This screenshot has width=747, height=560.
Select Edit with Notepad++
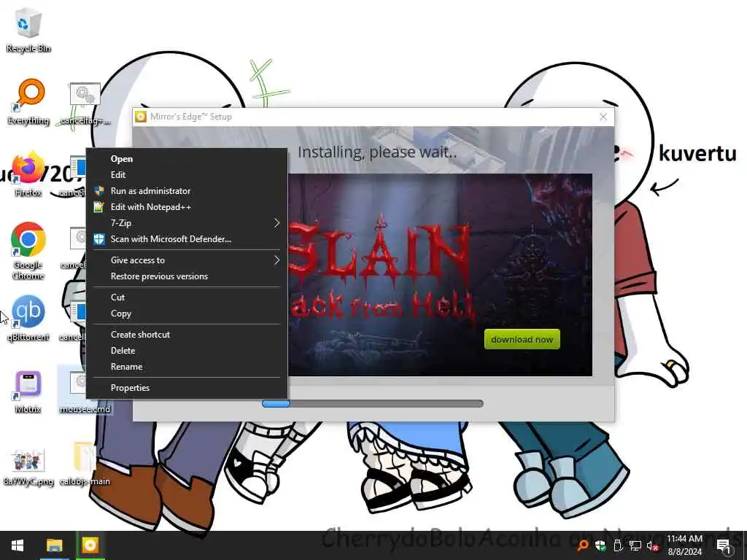point(187,207)
